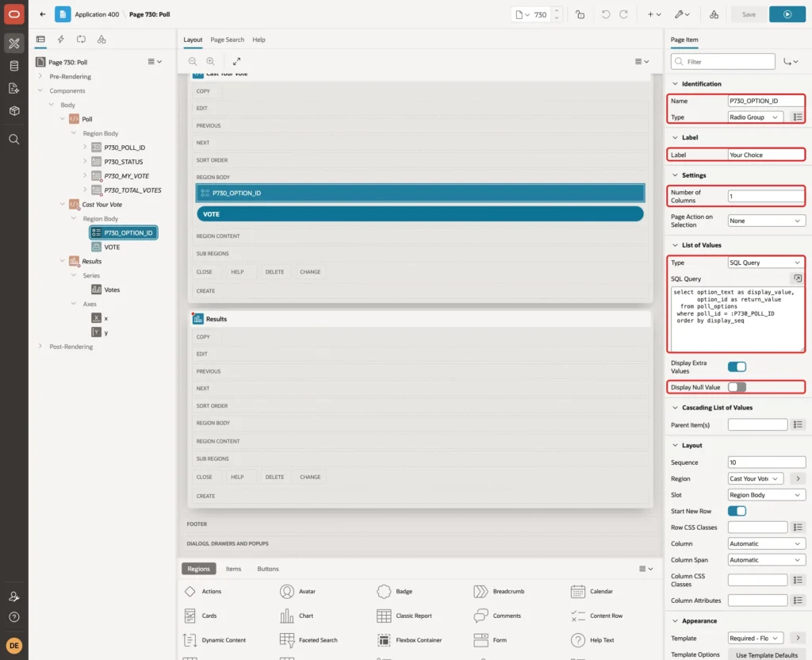Viewport: 812px width, 660px height.
Task: Undo the last change
Action: pos(605,14)
